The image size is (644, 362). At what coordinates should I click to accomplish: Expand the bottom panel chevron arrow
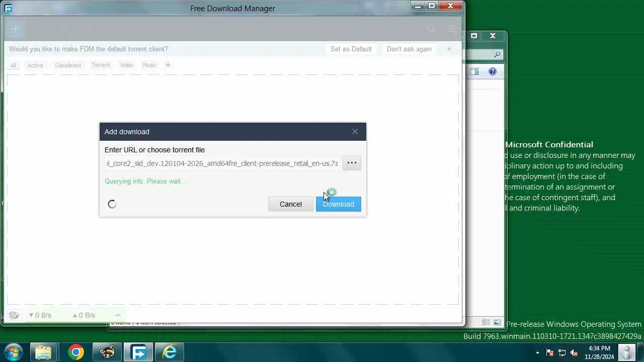click(118, 315)
